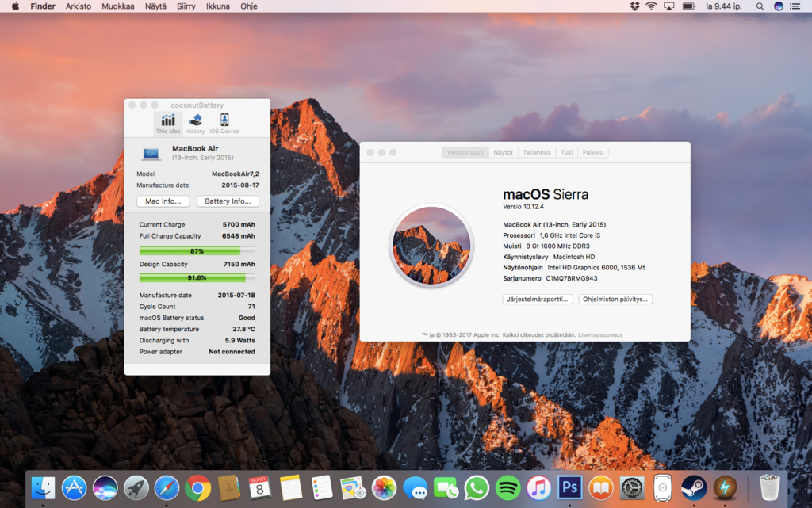
Task: Select This Mac in coconutBattery toolbar
Action: (168, 124)
